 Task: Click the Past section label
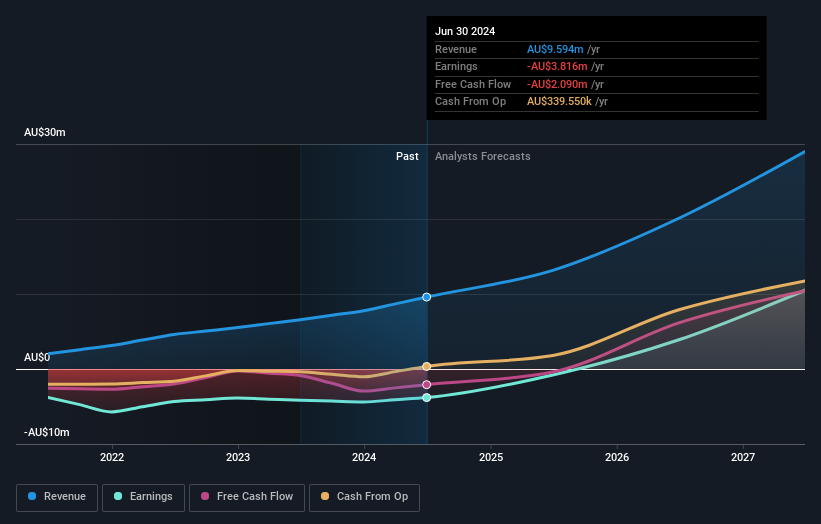tap(407, 157)
